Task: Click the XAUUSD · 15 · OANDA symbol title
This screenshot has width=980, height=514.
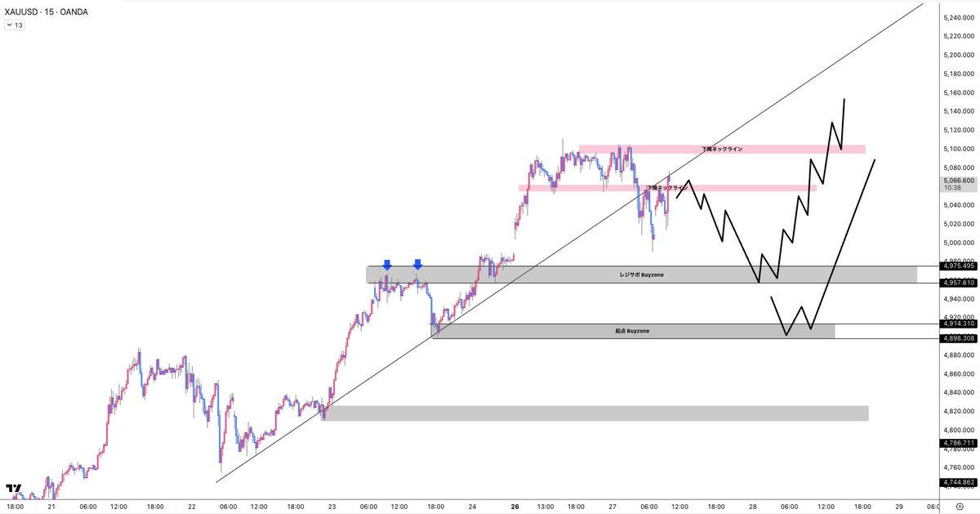Action: 47,11
